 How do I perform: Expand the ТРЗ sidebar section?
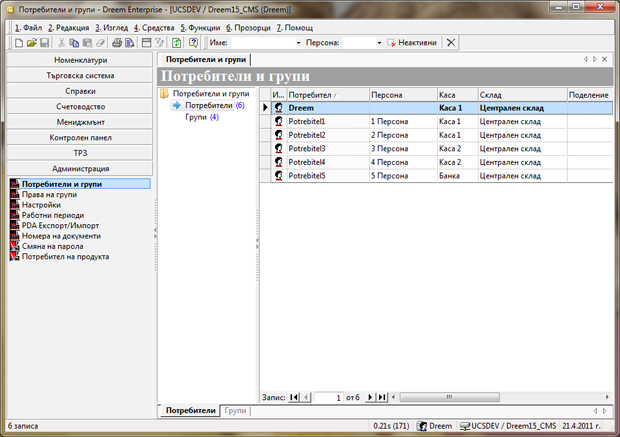pos(80,153)
